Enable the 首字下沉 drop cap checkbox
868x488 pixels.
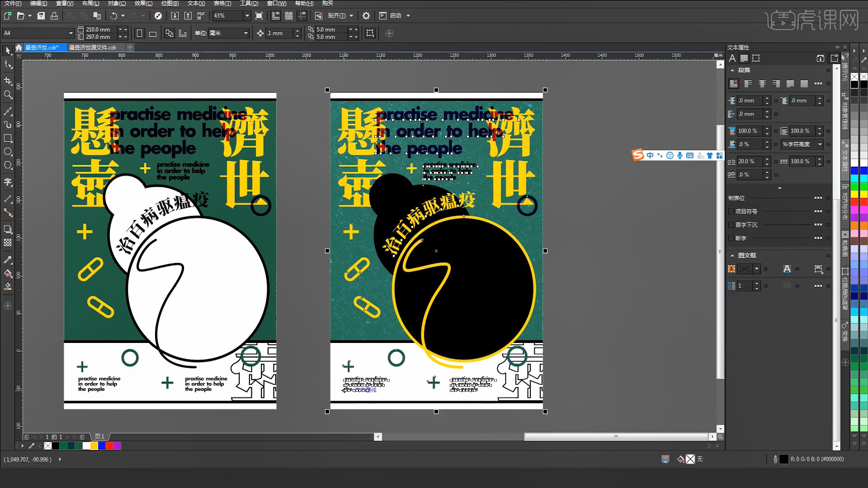coord(731,225)
